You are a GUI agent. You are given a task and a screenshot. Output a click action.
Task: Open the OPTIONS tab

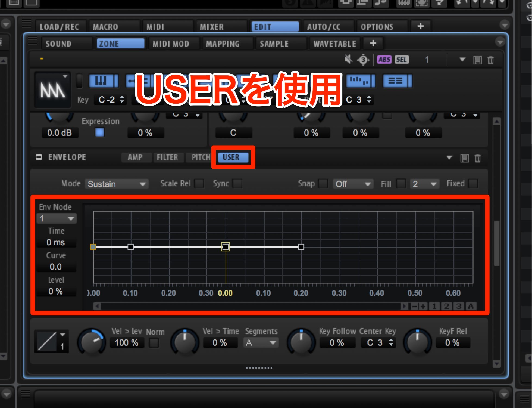coord(382,27)
